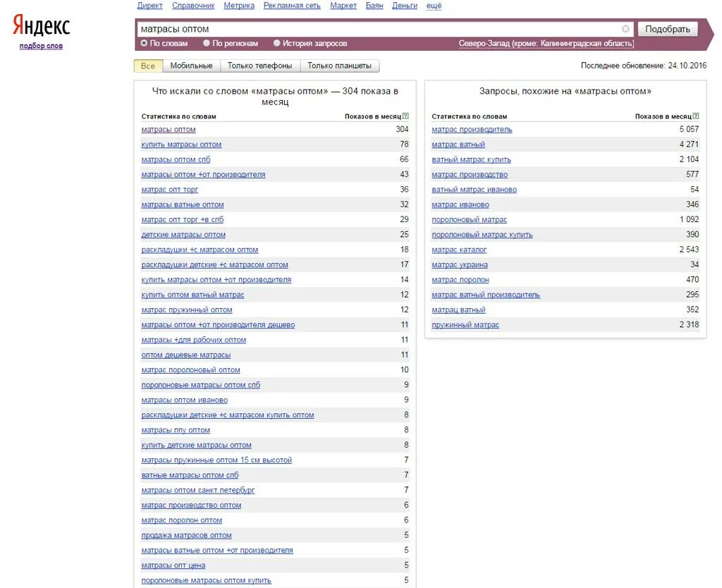The height and width of the screenshot is (588, 722).
Task: Open the 'Директ' top menu link
Action: [x=149, y=6]
